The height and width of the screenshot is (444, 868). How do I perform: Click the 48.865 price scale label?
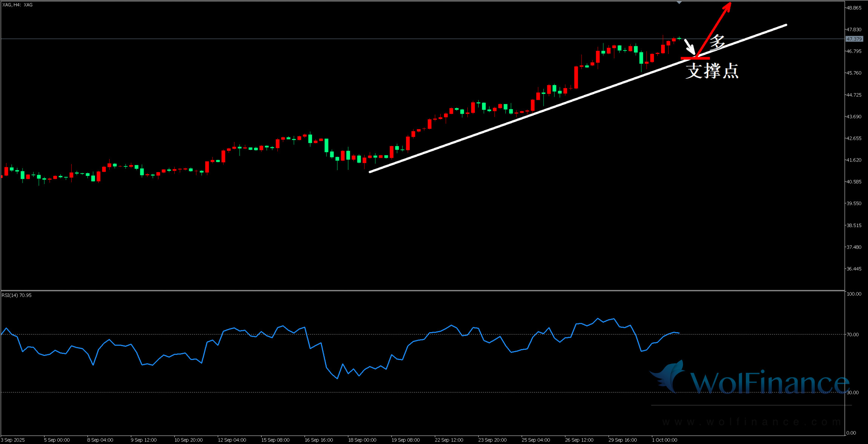pyautogui.click(x=854, y=8)
